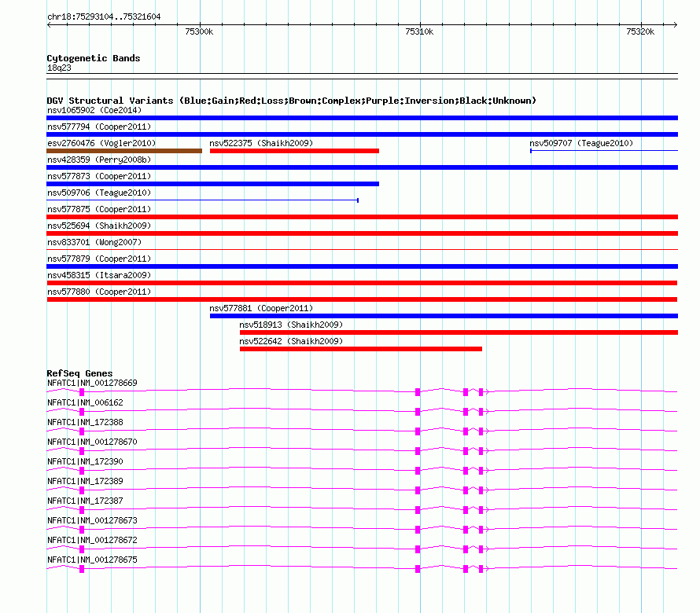
Task: Open the nsv522642 (Shaikh2009) red loss bar
Action: point(361,349)
